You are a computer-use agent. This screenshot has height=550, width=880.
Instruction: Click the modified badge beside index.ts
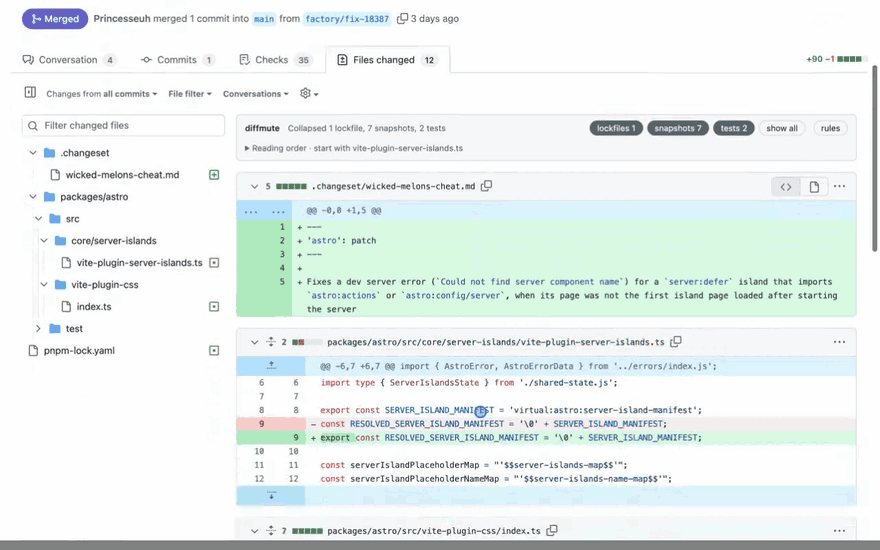click(x=214, y=306)
